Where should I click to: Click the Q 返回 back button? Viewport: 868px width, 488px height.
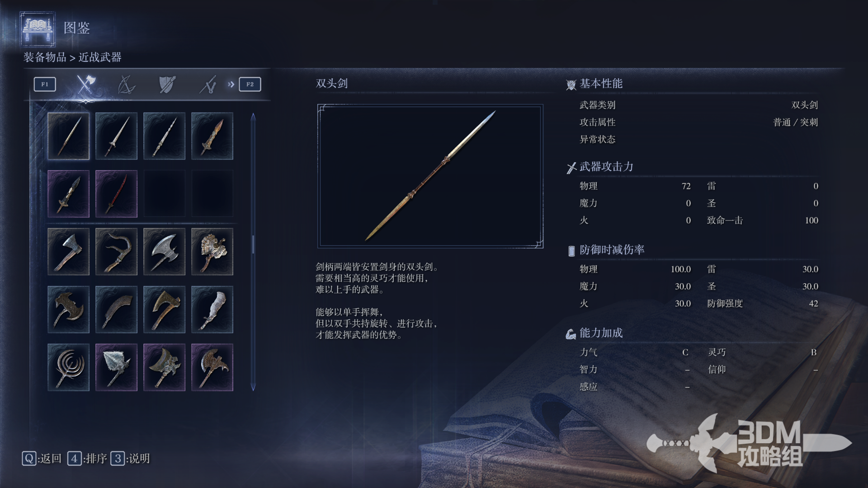tap(42, 459)
